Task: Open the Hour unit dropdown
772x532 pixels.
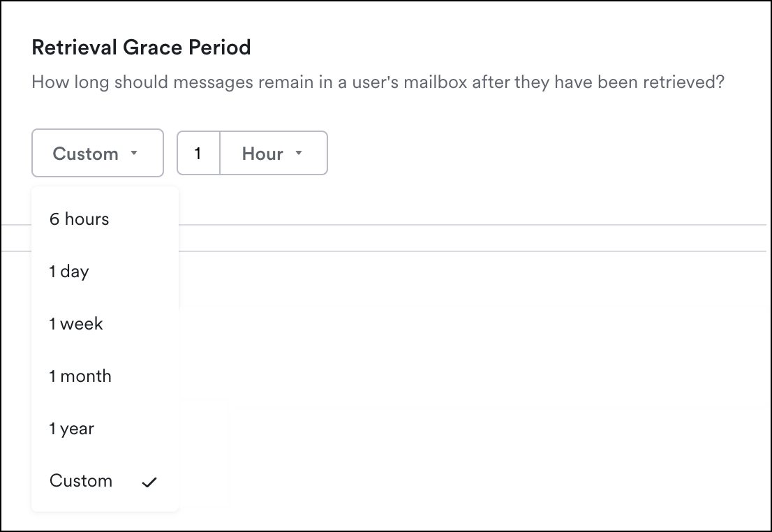Action: (273, 153)
